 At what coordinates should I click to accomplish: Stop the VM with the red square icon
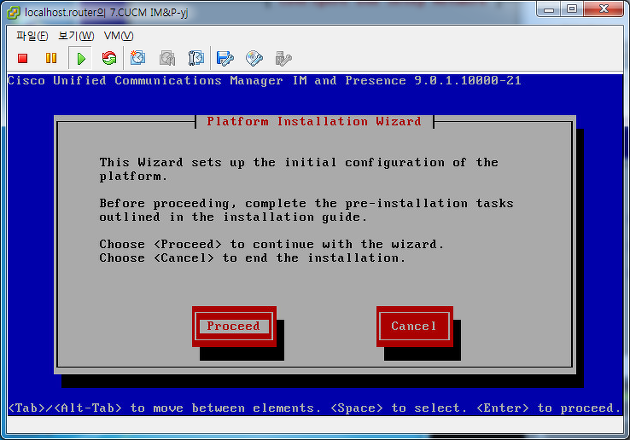pyautogui.click(x=22, y=59)
